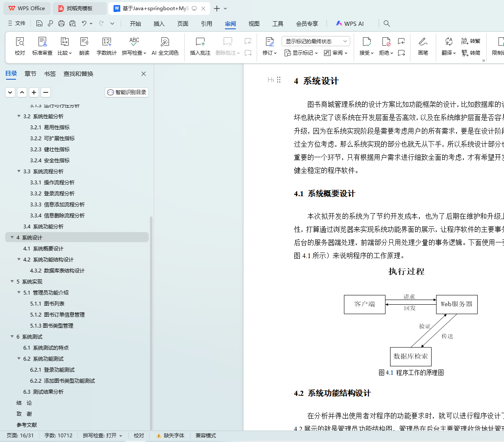Image resolution: width=504 pixels, height=442 pixels.
Task: Click 缺失字体 warning in status bar
Action: [x=170, y=436]
